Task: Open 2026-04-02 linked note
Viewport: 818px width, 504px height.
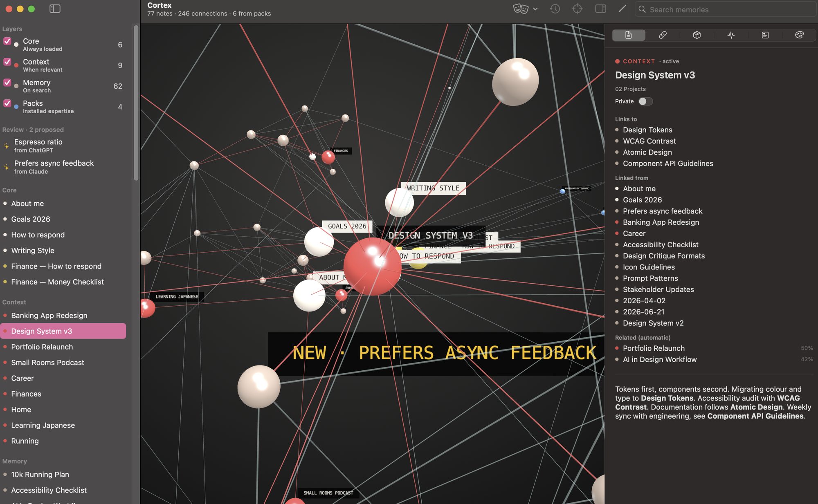Action: (644, 301)
